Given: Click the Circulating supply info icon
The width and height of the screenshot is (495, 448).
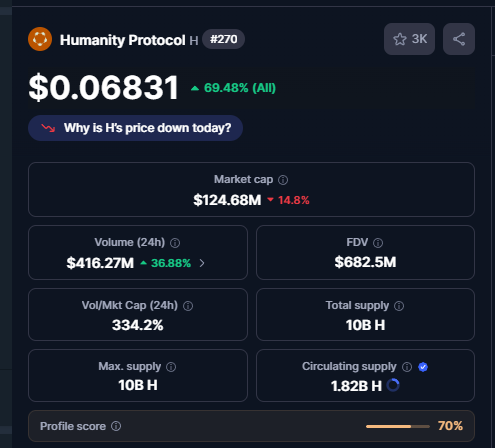Looking at the screenshot, I should (407, 367).
